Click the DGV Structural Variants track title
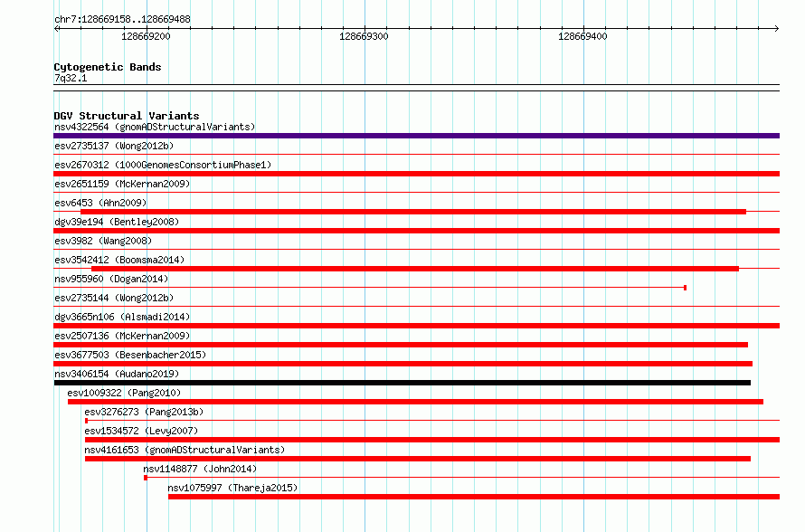 coord(127,116)
